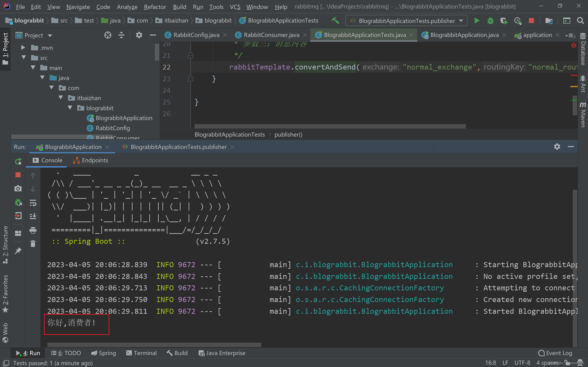
Task: Clear console output with the trash icon
Action: click(x=33, y=244)
